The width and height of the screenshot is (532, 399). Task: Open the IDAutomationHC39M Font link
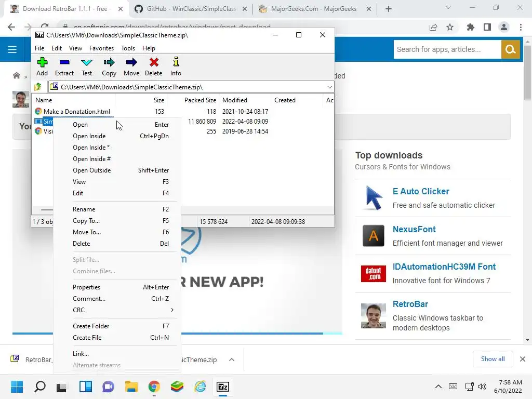[444, 267]
